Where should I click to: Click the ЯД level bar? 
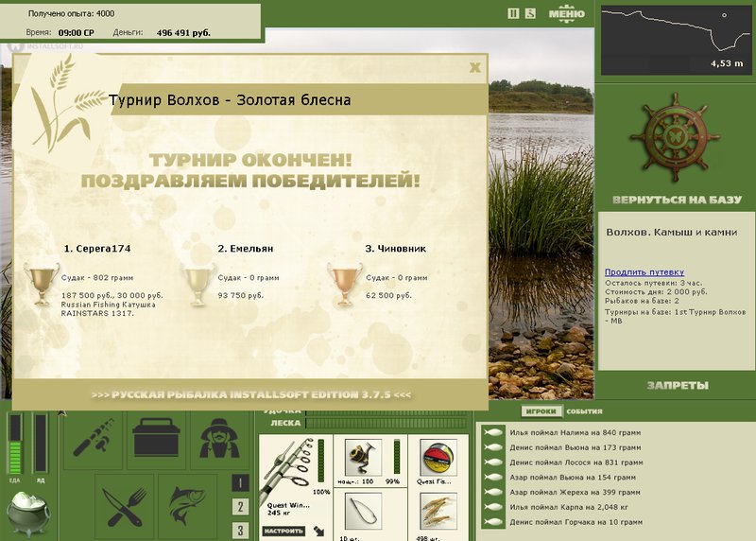(40, 444)
